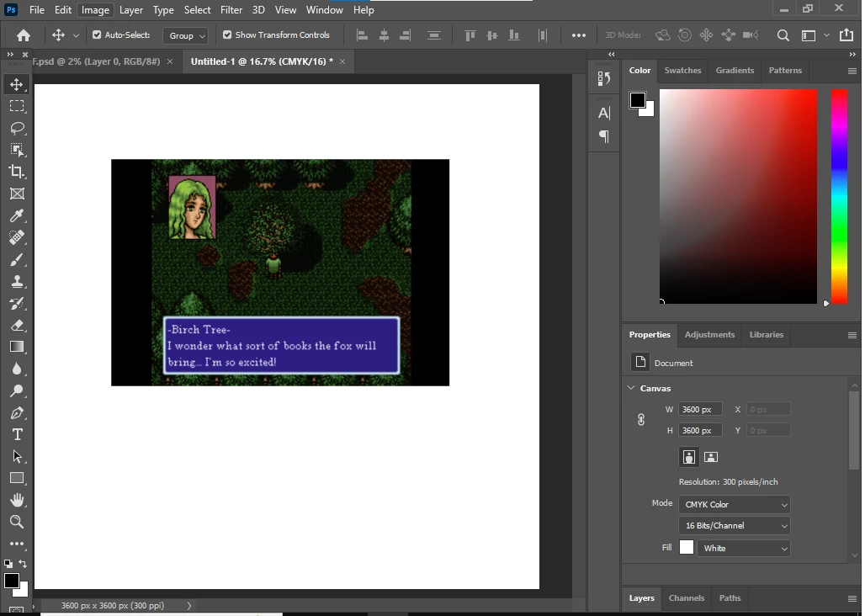Click the canvas Height input field
Image resolution: width=865 pixels, height=616 pixels.
(x=700, y=430)
